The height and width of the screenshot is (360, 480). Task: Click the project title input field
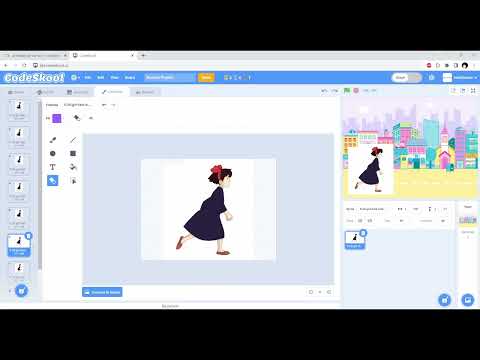169,77
